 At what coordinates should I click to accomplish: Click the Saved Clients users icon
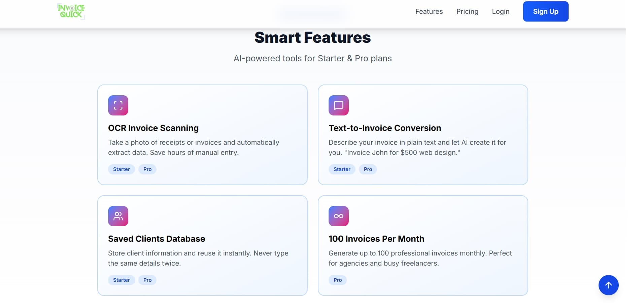click(x=118, y=216)
